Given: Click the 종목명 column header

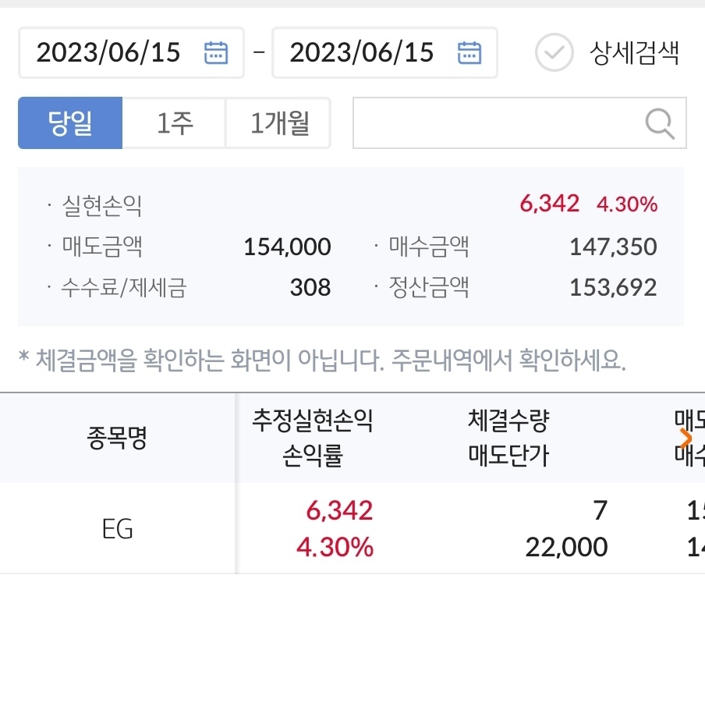Looking at the screenshot, I should tap(117, 438).
